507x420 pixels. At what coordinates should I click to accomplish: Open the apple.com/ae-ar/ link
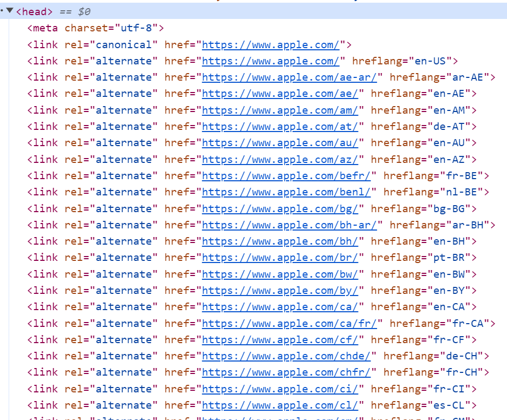click(x=289, y=77)
